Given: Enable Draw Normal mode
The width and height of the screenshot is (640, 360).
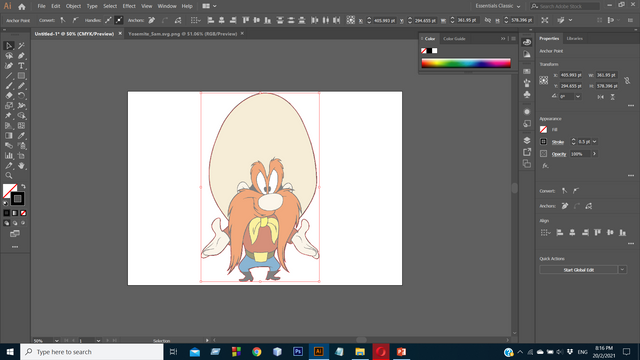Looking at the screenshot, I should [x=7, y=223].
